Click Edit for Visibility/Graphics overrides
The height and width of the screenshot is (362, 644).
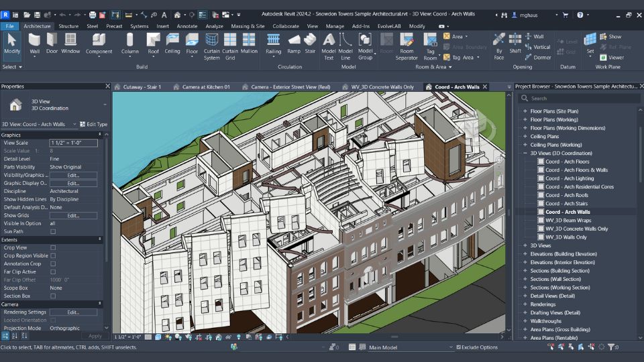tap(73, 175)
